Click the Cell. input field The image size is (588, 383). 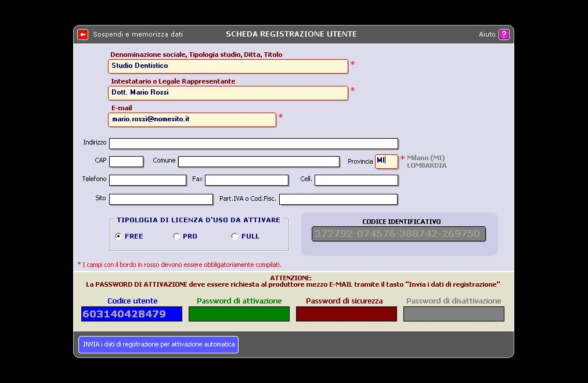356,180
